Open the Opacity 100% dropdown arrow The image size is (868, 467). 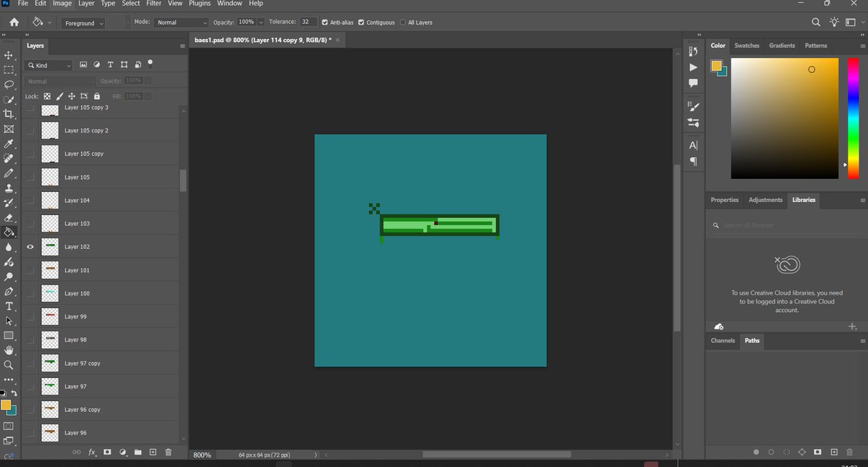[260, 22]
